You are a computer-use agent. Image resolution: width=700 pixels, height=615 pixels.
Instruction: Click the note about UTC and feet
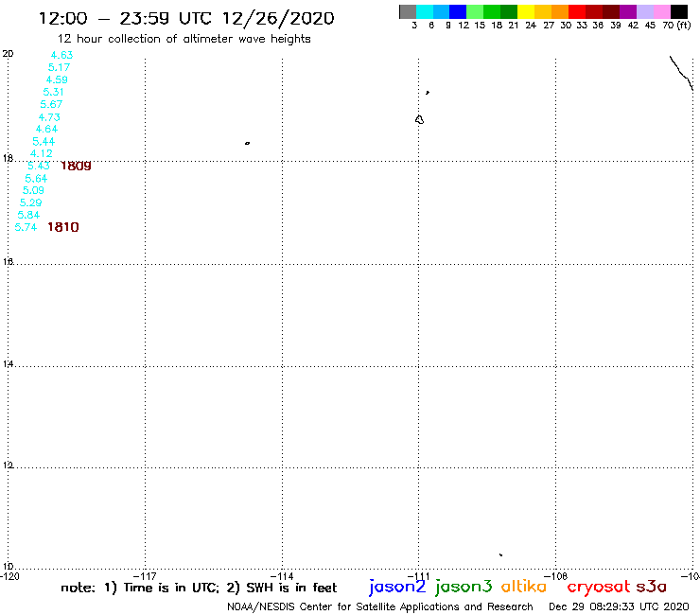point(199,588)
